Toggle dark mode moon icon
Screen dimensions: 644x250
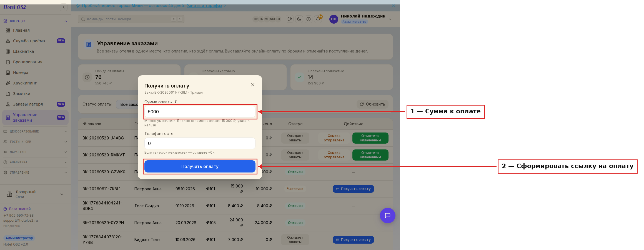coord(299,19)
